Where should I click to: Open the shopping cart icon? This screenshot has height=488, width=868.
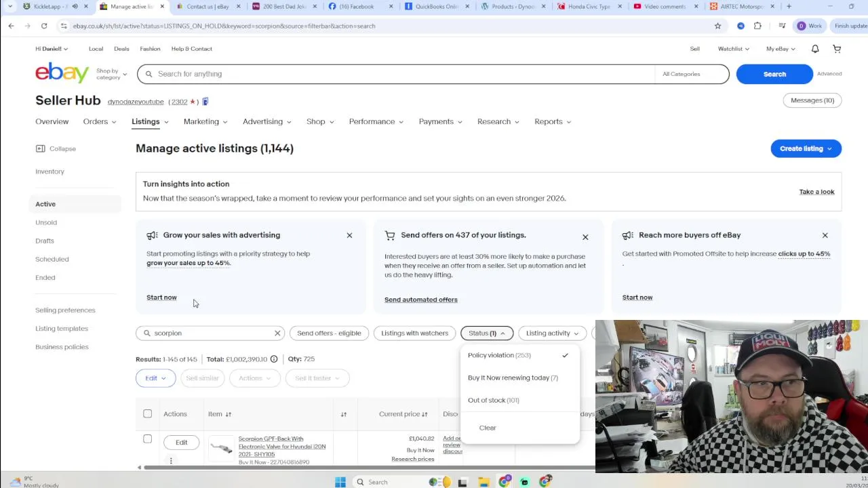837,49
